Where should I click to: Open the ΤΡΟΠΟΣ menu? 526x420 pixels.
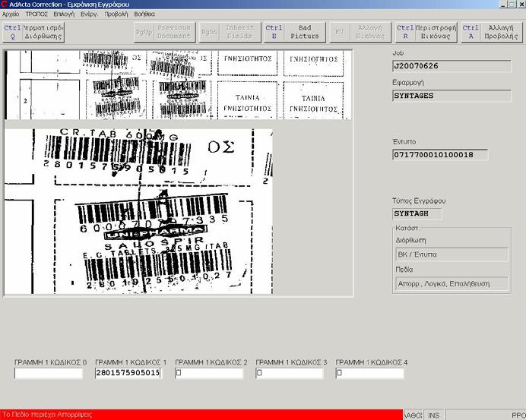point(36,14)
